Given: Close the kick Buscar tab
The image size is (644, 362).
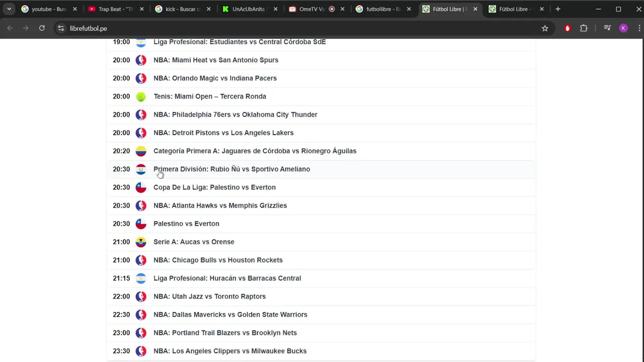Looking at the screenshot, I should point(209,9).
